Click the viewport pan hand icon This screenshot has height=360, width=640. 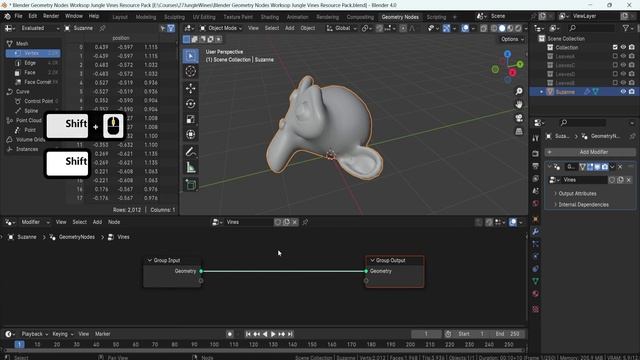click(519, 104)
